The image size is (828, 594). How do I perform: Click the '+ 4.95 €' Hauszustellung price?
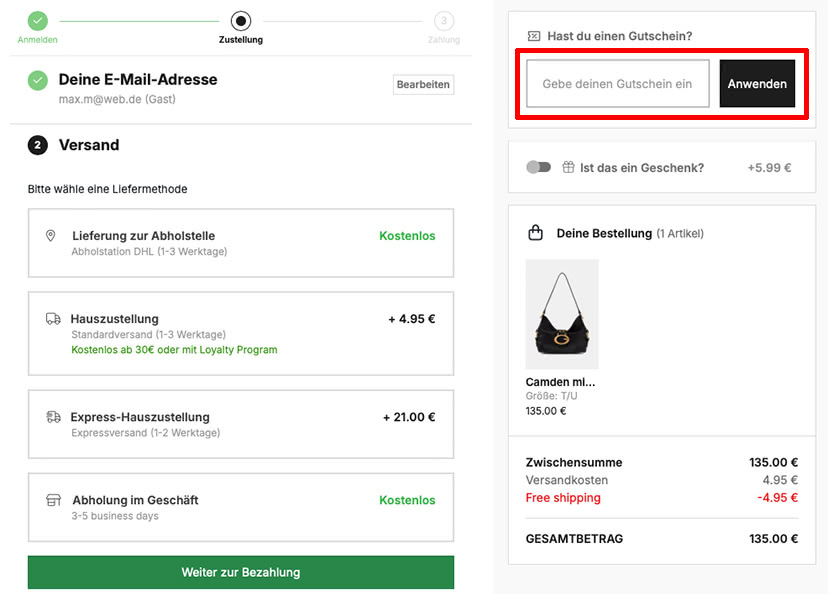pyautogui.click(x=412, y=319)
